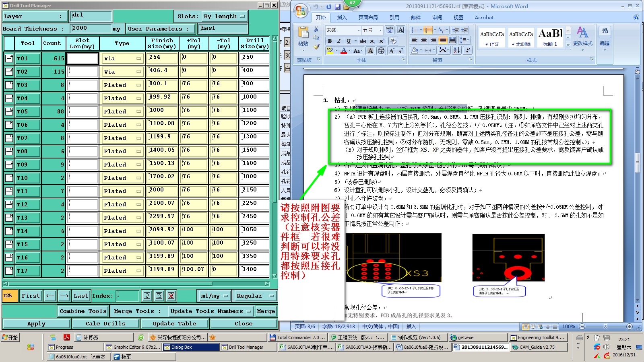Click the red X delete icon in Drill Tool Manager
The image size is (644, 362).
(x=171, y=296)
